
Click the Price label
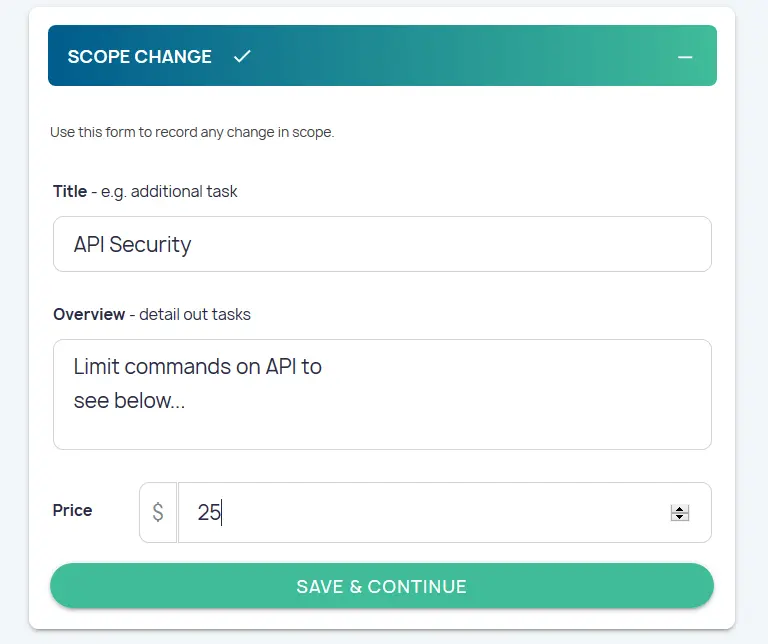pyautogui.click(x=72, y=510)
